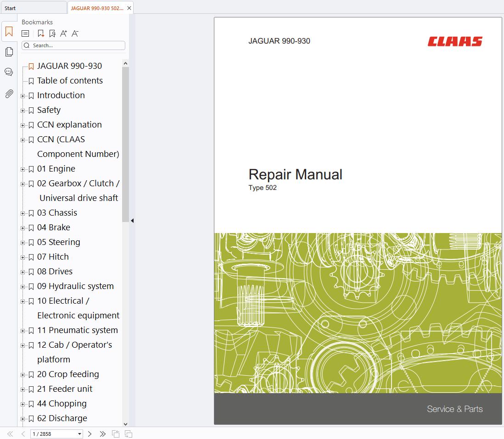Open the 05 Steering bookmark
This screenshot has width=504, height=439.
click(58, 242)
